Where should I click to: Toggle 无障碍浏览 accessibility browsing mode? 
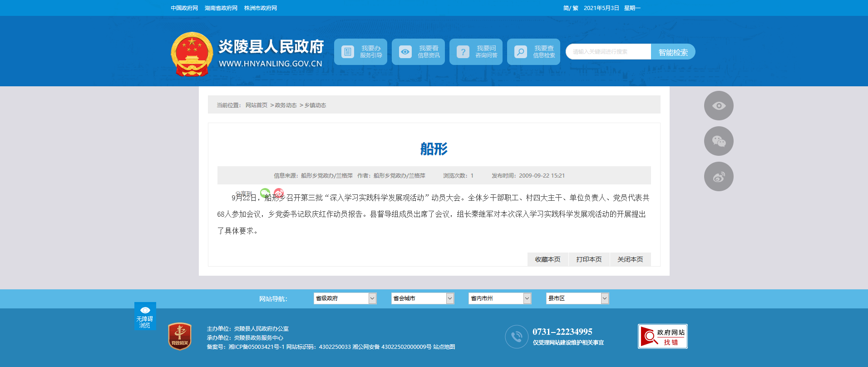click(145, 316)
